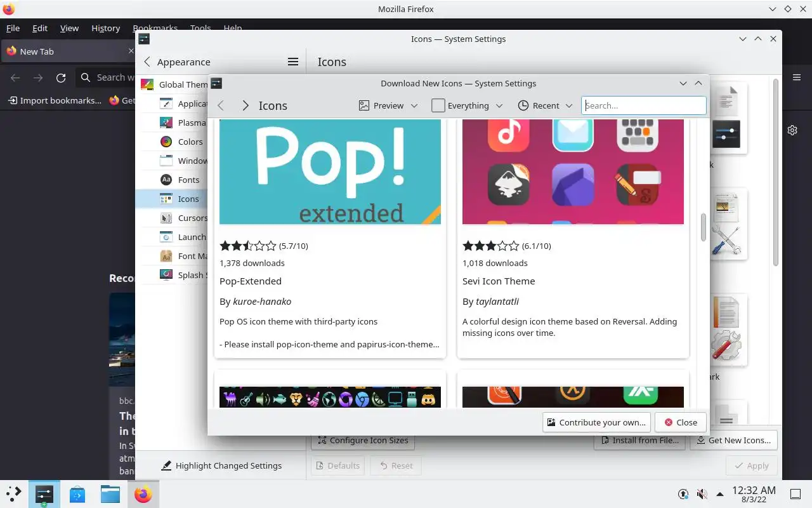This screenshot has width=812, height=508.
Task: Toggle Highlight Changed Settings
Action: [221, 465]
